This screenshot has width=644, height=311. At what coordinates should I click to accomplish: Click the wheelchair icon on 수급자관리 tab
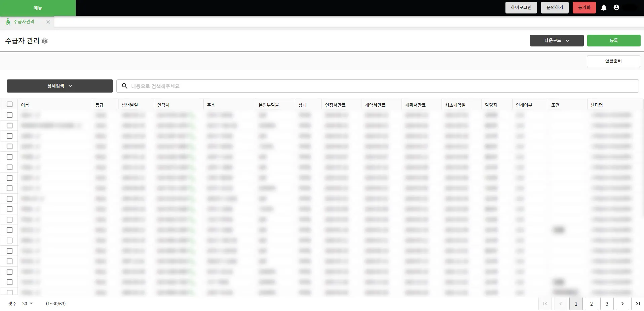click(x=8, y=22)
